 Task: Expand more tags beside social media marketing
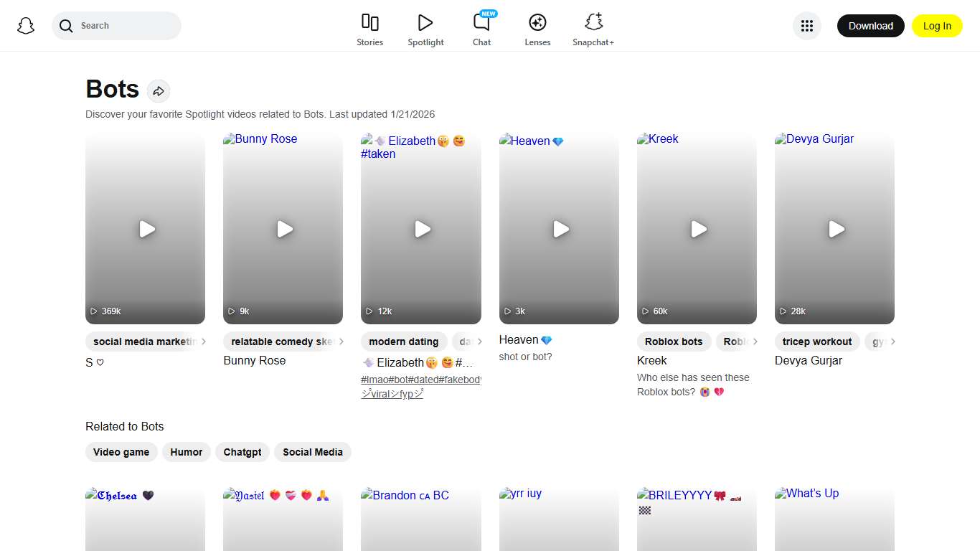tap(202, 342)
